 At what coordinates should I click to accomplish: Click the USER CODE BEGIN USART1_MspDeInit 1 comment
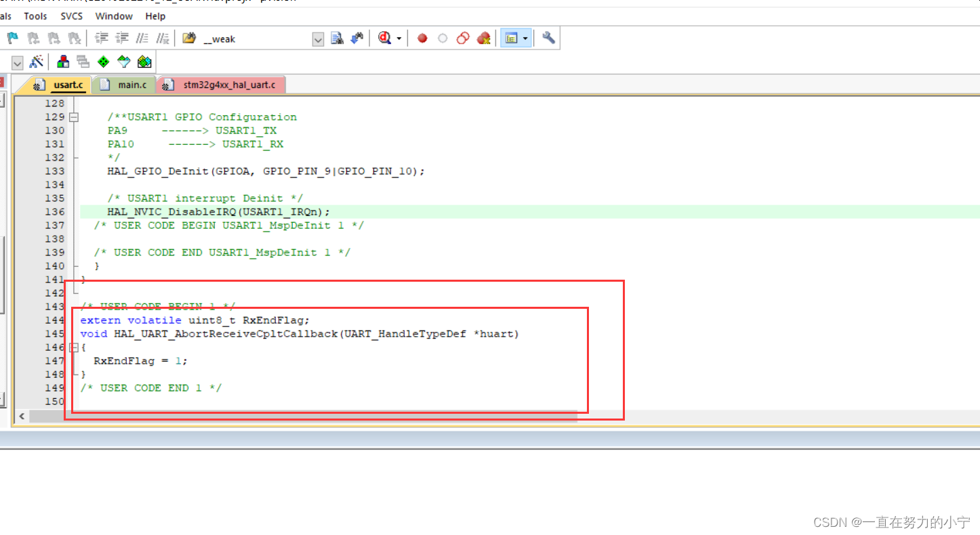click(228, 226)
